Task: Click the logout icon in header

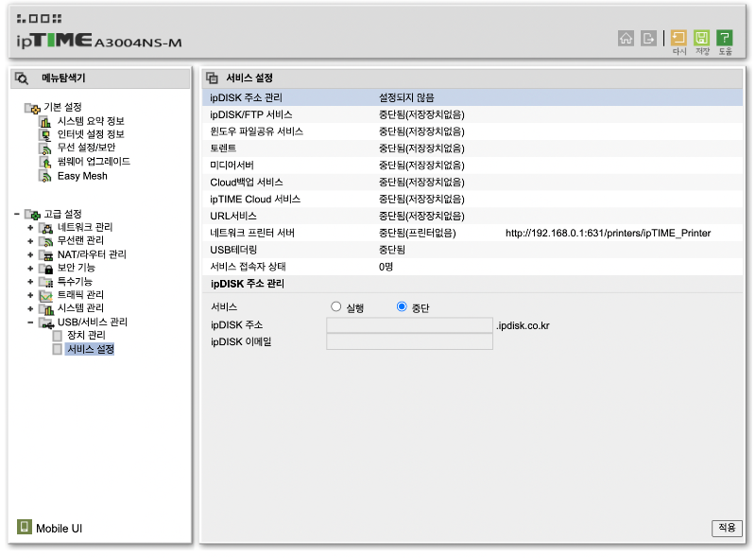Action: [x=648, y=38]
